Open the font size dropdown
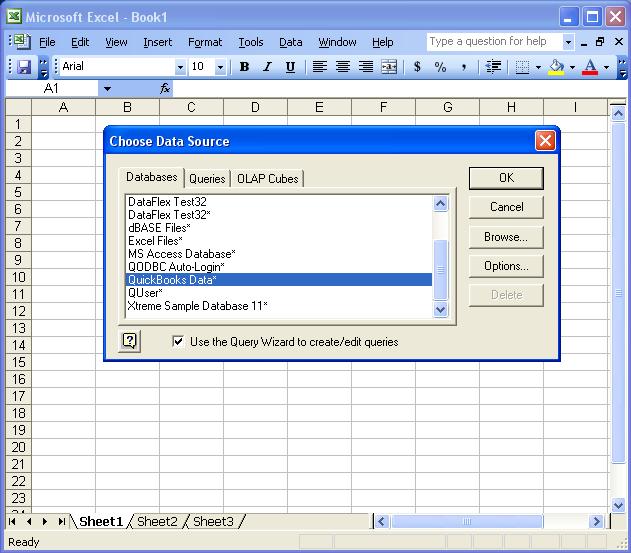Viewport: 631px width, 553px height. pyautogui.click(x=220, y=67)
